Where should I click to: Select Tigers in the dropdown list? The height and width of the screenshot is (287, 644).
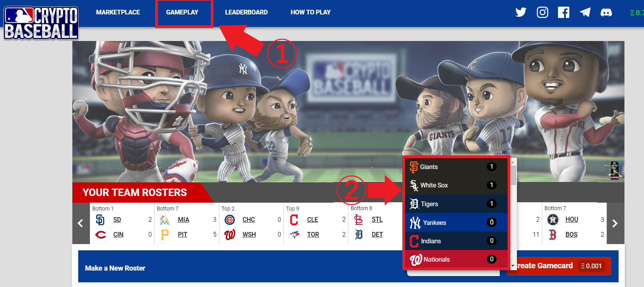(x=456, y=204)
